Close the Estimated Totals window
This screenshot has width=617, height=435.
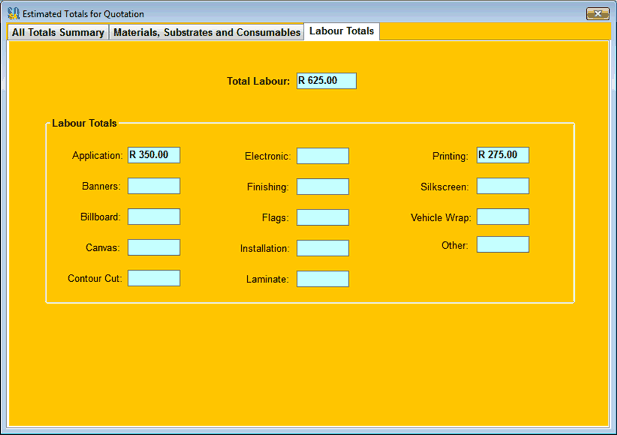pos(597,13)
